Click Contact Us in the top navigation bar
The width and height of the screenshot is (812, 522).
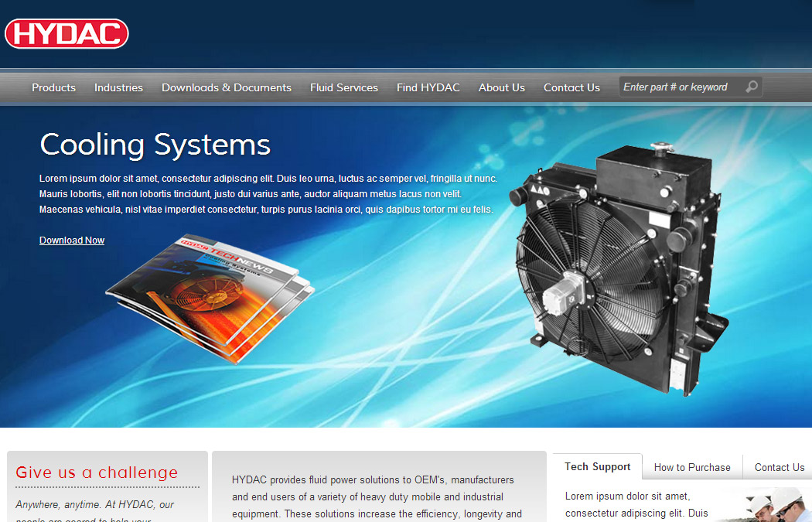571,87
